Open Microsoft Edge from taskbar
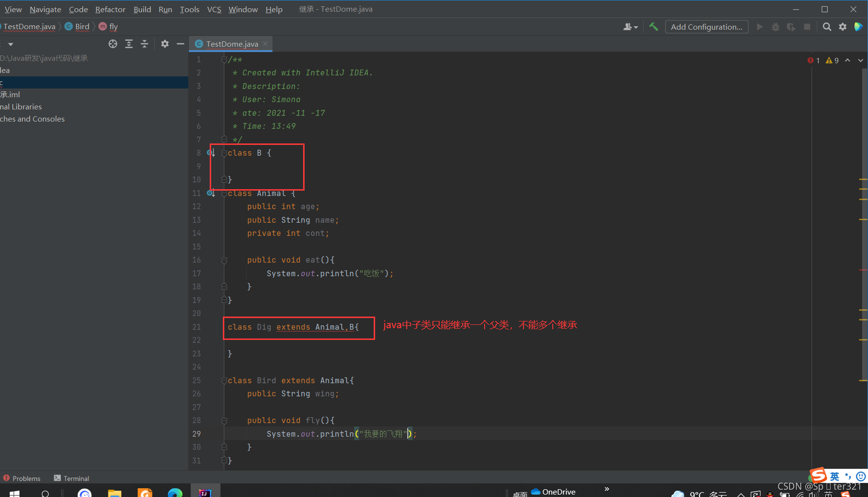This screenshot has width=868, height=497. click(x=175, y=493)
